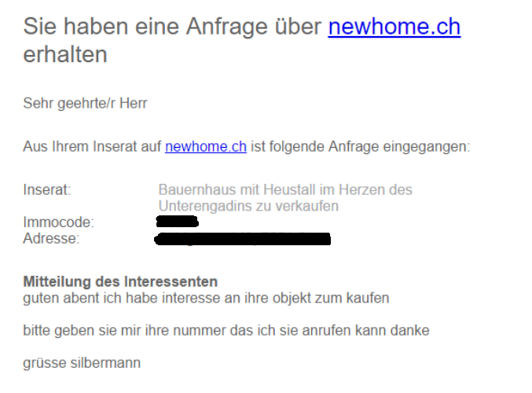Image resolution: width=532 pixels, height=393 pixels.
Task: Click the listing title "Bauernhaus mit Heustall" line
Action: (285, 189)
